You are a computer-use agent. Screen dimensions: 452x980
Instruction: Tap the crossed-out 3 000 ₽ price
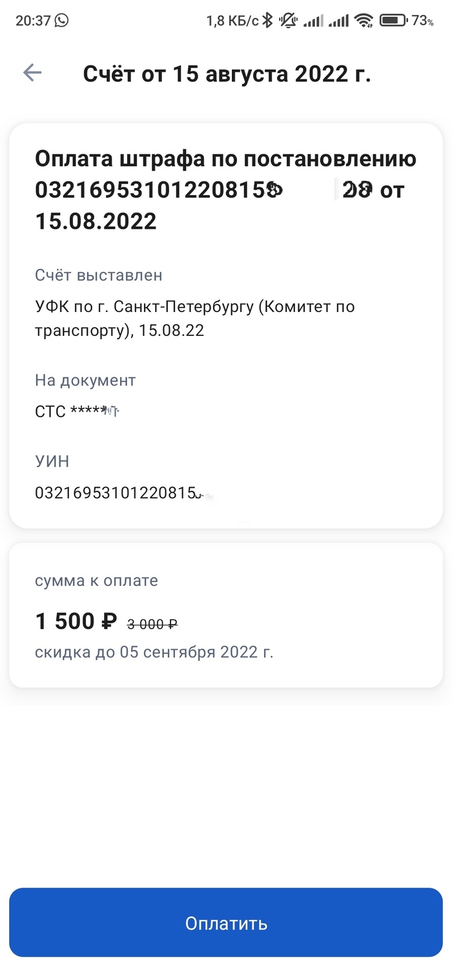(152, 624)
